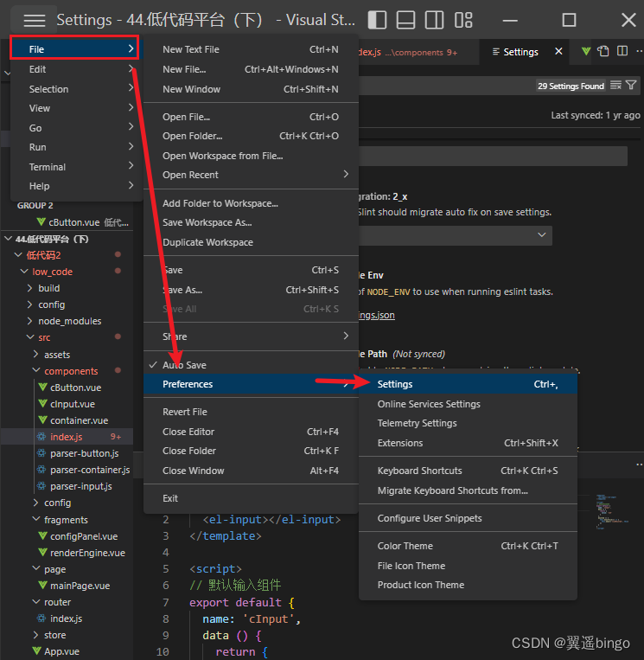The height and width of the screenshot is (660, 644).
Task: Click Close Folder menu entry
Action: pos(251,451)
